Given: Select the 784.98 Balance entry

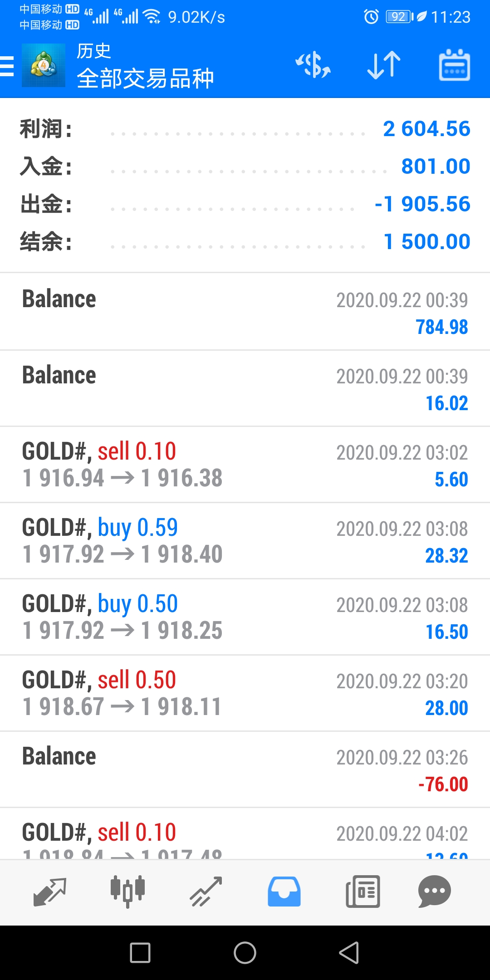Looking at the screenshot, I should coord(245,312).
